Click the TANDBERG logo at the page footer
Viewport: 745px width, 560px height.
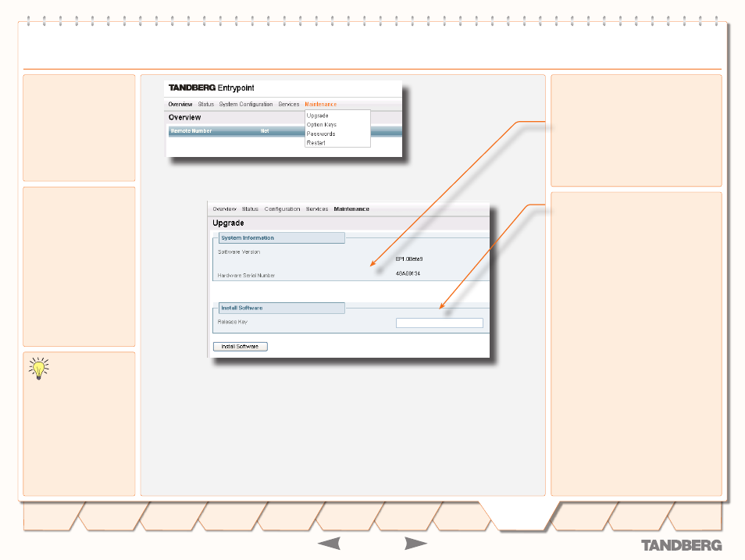pyautogui.click(x=681, y=545)
